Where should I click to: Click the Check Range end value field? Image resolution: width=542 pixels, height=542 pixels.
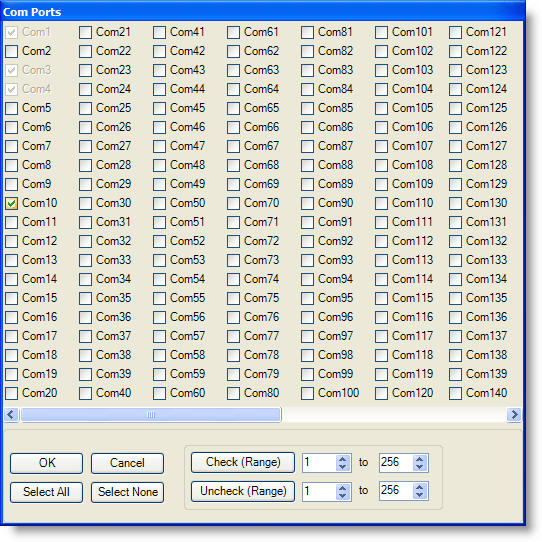point(396,463)
